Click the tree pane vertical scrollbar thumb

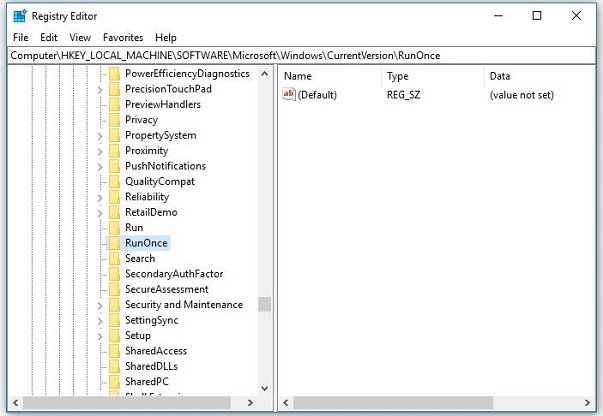[265, 304]
